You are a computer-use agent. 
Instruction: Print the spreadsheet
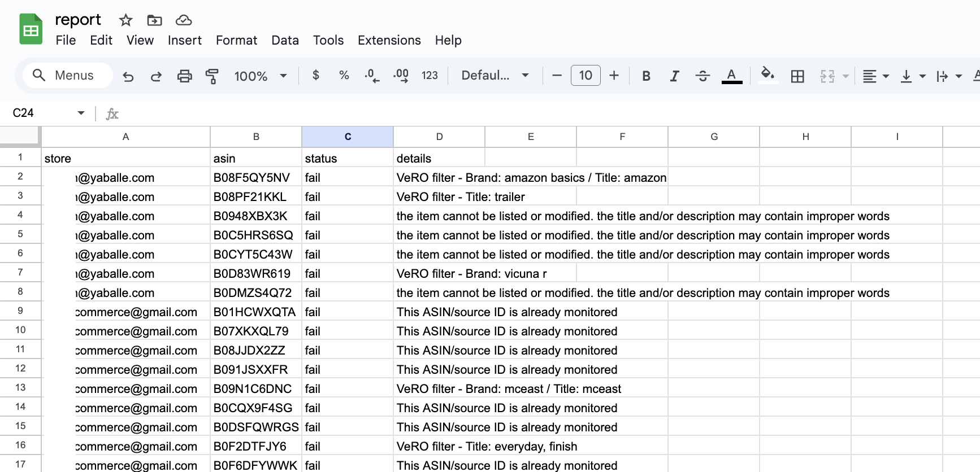click(184, 76)
